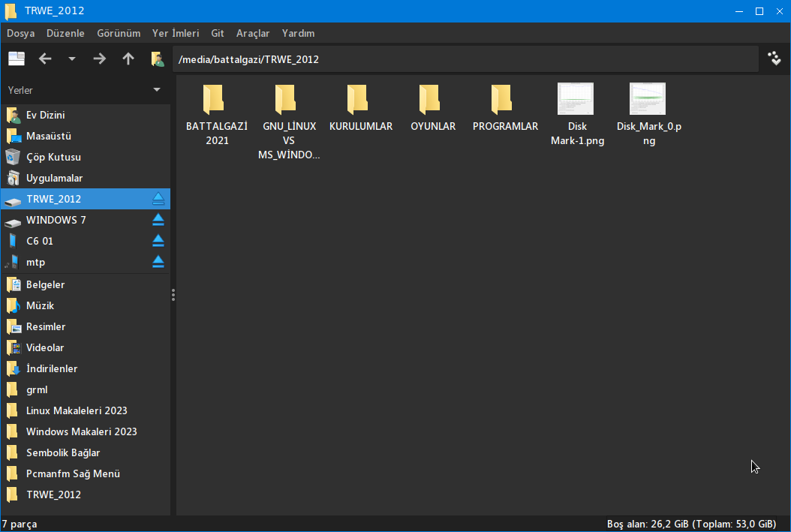Open Masaüstü in the sidebar
This screenshot has width=791, height=532.
pos(86,136)
